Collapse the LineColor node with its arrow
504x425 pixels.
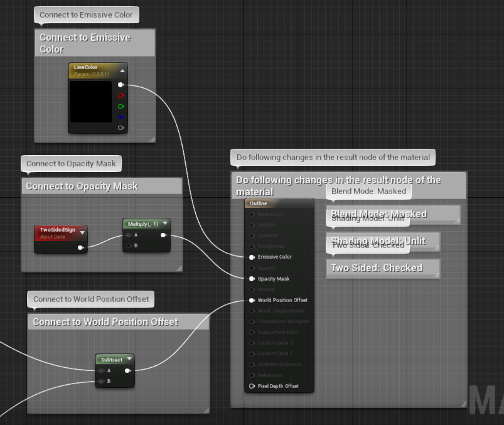pyautogui.click(x=122, y=71)
